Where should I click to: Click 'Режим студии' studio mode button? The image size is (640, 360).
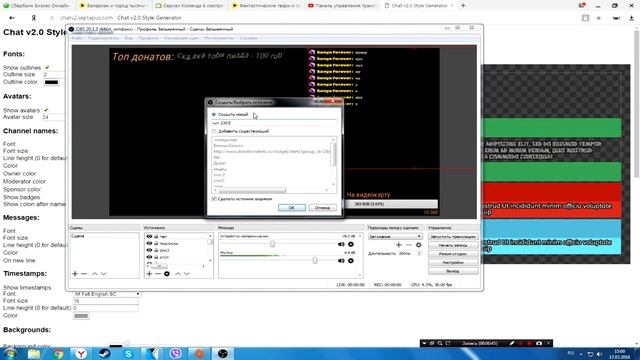(x=453, y=254)
